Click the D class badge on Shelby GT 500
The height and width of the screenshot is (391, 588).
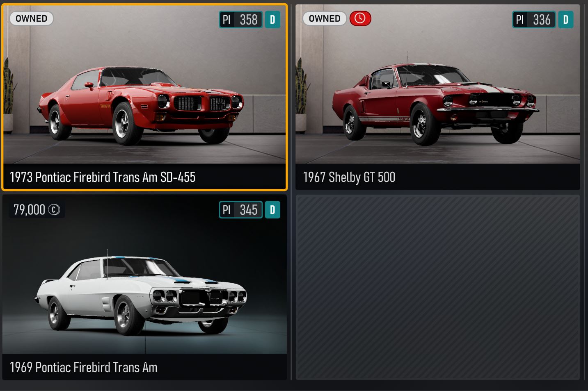pyautogui.click(x=566, y=20)
